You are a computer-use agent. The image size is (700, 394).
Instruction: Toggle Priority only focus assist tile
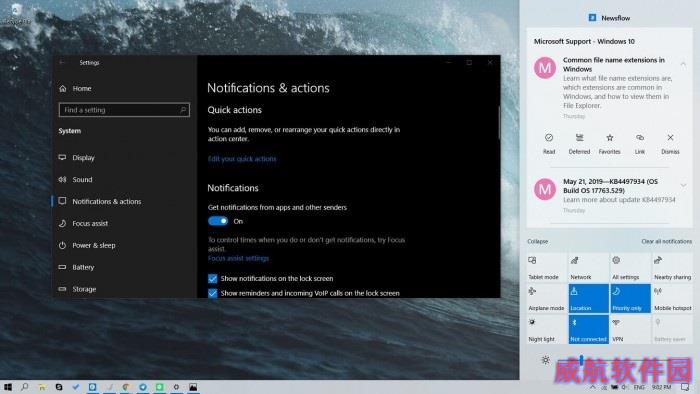coord(630,299)
